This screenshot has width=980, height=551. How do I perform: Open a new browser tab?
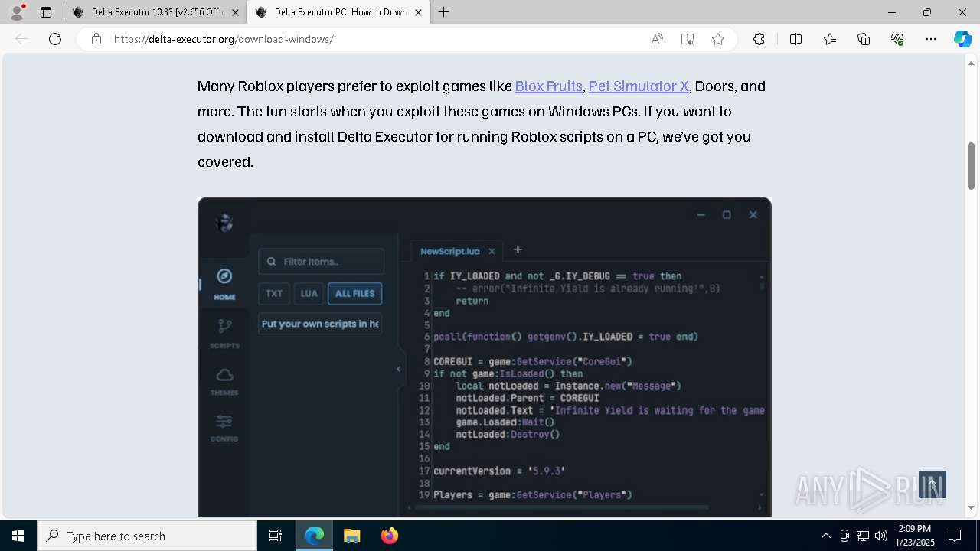(x=443, y=12)
